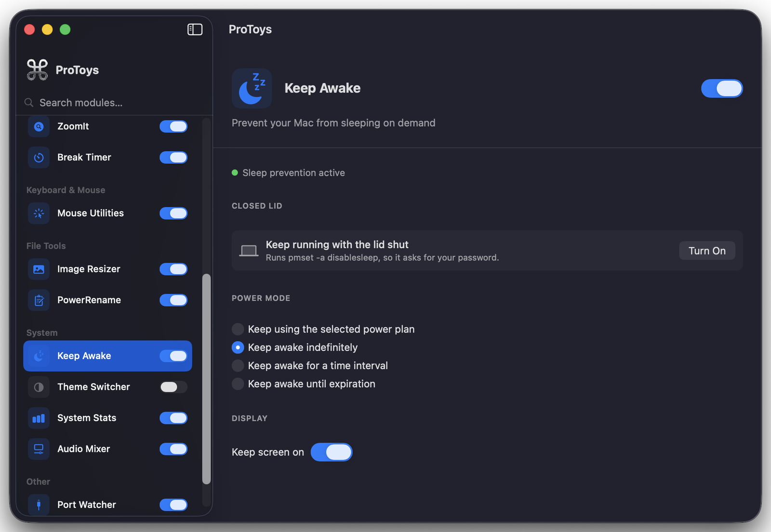
Task: Click the Keep Awake moon icon in sidebar
Action: (x=39, y=356)
